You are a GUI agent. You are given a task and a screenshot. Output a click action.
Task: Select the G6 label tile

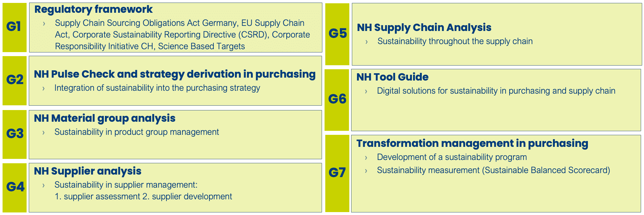(337, 99)
